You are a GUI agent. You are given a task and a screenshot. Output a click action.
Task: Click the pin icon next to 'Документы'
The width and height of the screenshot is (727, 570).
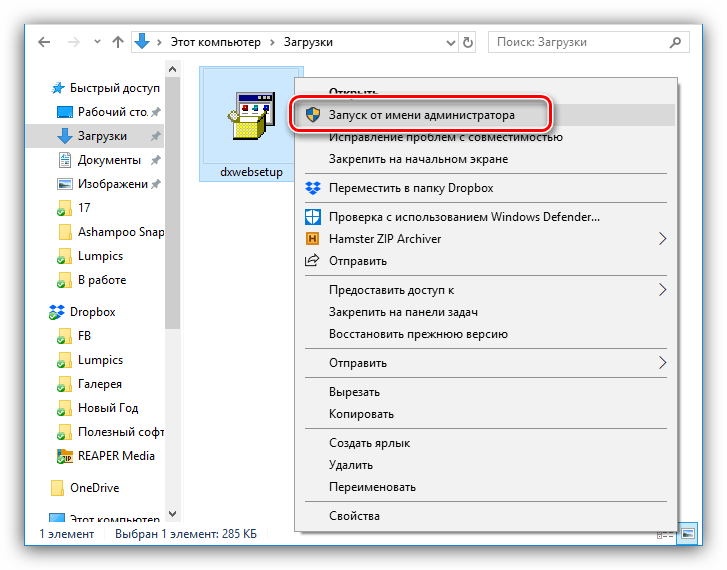(x=156, y=160)
